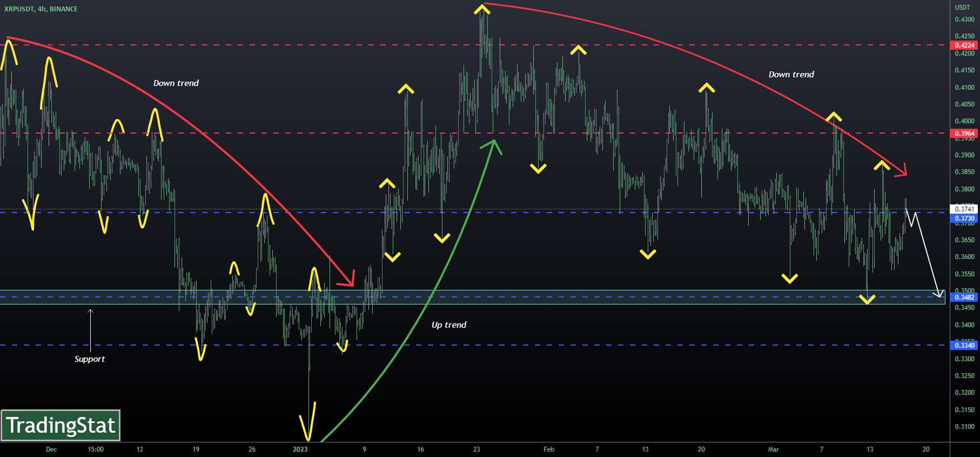Image resolution: width=980 pixels, height=457 pixels.
Task: Click the 0.3150 price axis tick
Action: [x=964, y=410]
